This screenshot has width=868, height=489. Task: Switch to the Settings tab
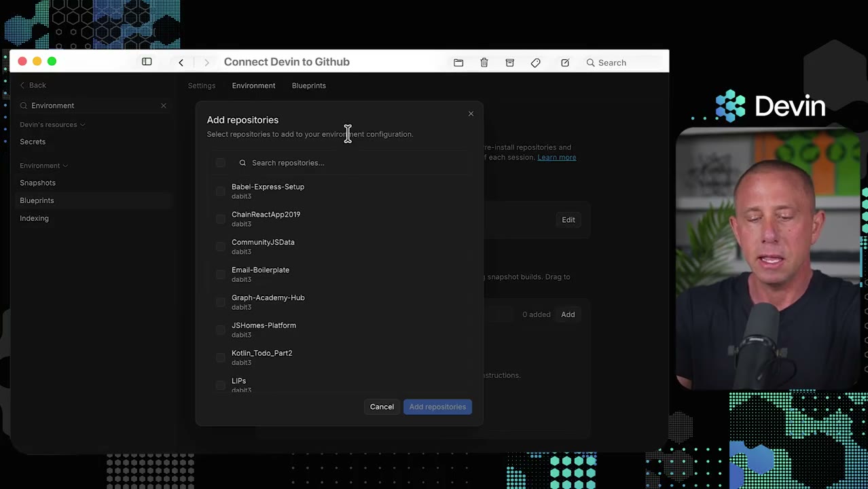(x=202, y=86)
